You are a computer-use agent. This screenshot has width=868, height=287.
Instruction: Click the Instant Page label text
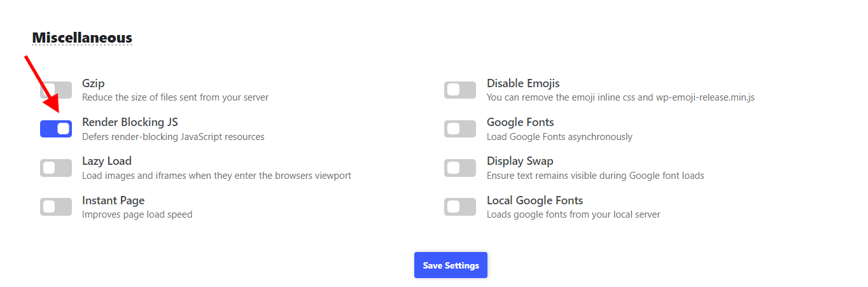[113, 200]
